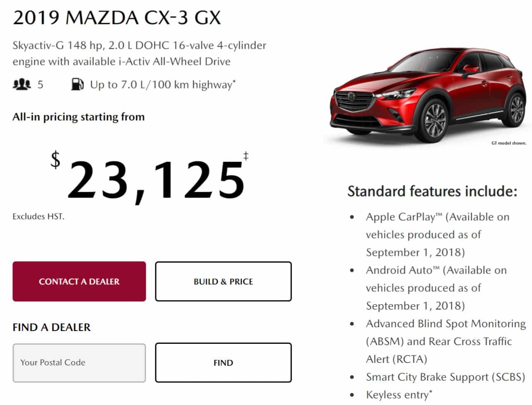532x405 pixels.
Task: Click the 'Excludes HST.' note
Action: (38, 216)
